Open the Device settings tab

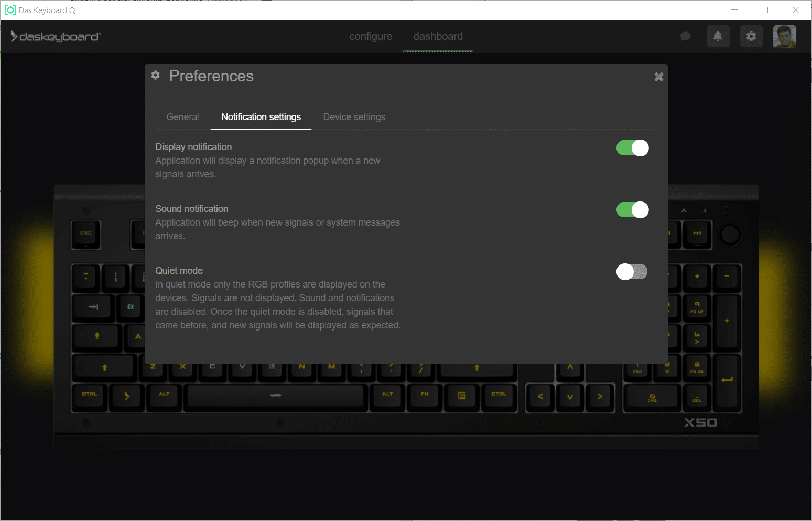point(354,117)
